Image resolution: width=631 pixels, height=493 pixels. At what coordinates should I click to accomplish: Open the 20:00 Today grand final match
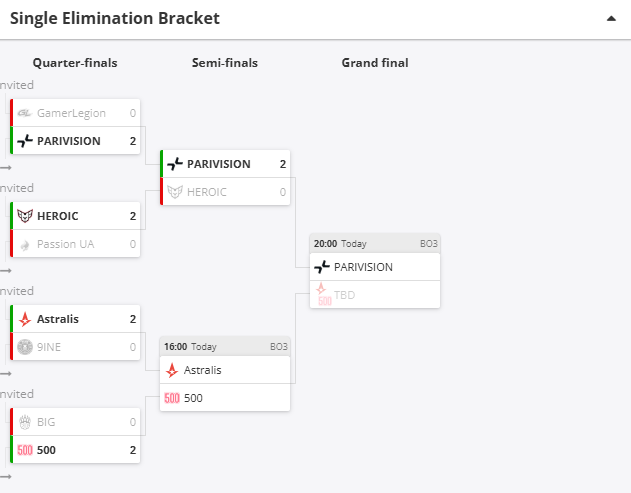(375, 243)
